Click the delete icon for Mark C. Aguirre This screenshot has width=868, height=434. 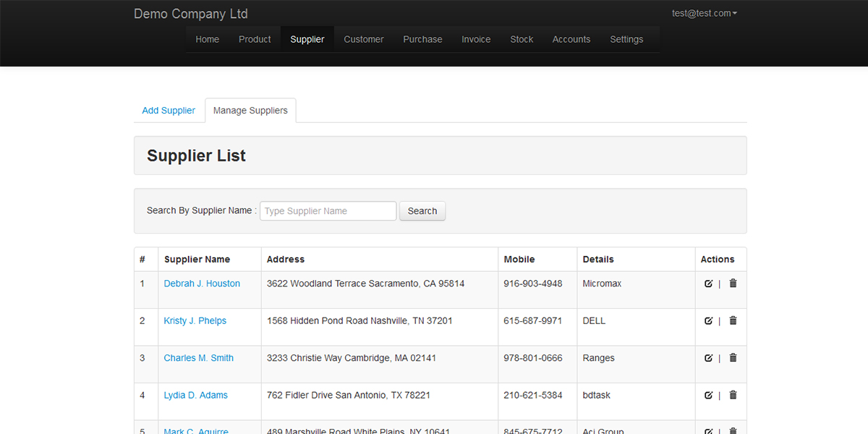point(733,430)
